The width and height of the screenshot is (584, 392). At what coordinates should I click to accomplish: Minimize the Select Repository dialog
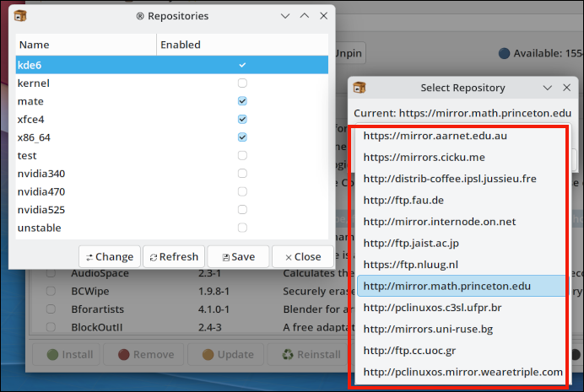(547, 88)
